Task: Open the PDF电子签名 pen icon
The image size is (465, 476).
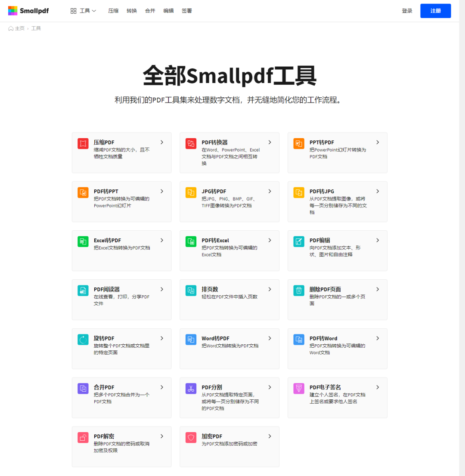Action: [x=298, y=389]
